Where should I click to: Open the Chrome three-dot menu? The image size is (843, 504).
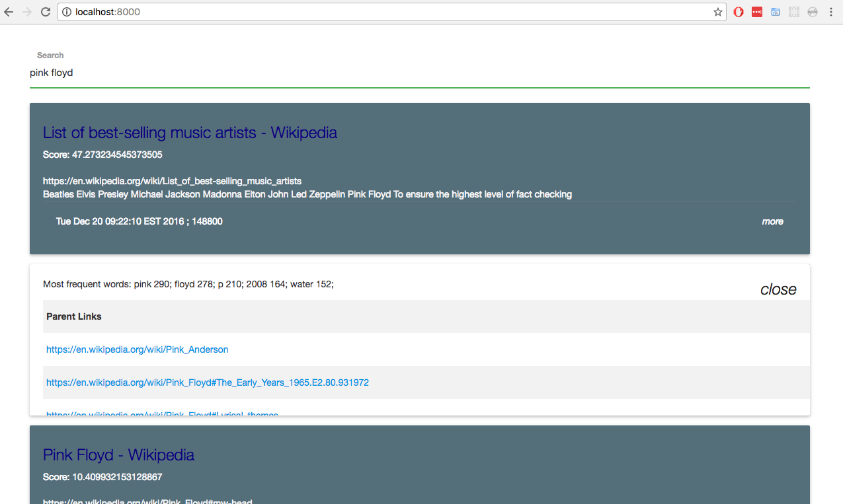point(831,12)
